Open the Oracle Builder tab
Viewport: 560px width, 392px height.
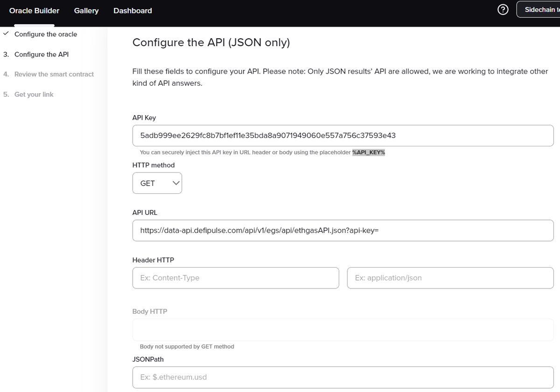[x=35, y=10]
